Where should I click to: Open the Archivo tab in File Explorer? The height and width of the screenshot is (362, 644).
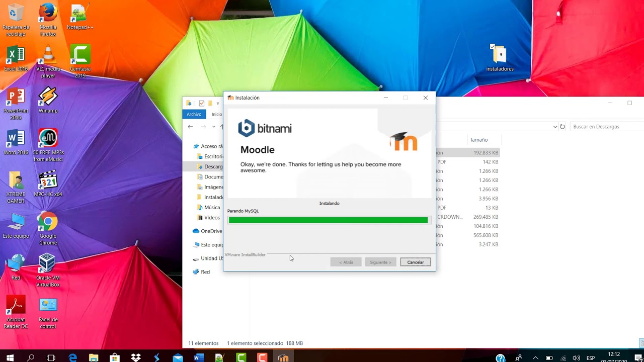coord(194,114)
